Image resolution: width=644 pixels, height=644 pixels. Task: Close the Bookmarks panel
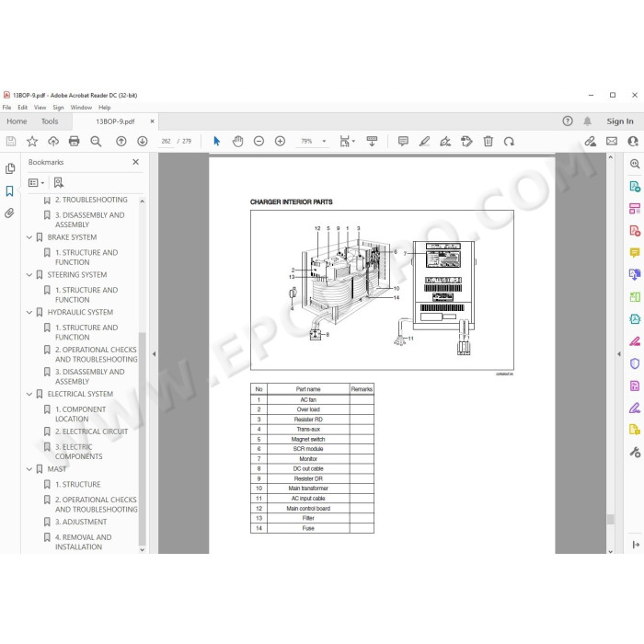tap(135, 162)
